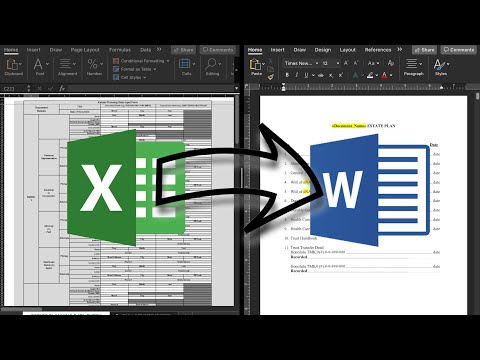
Task: Open Paste options dropdown arrow in Word
Action: (x=263, y=64)
